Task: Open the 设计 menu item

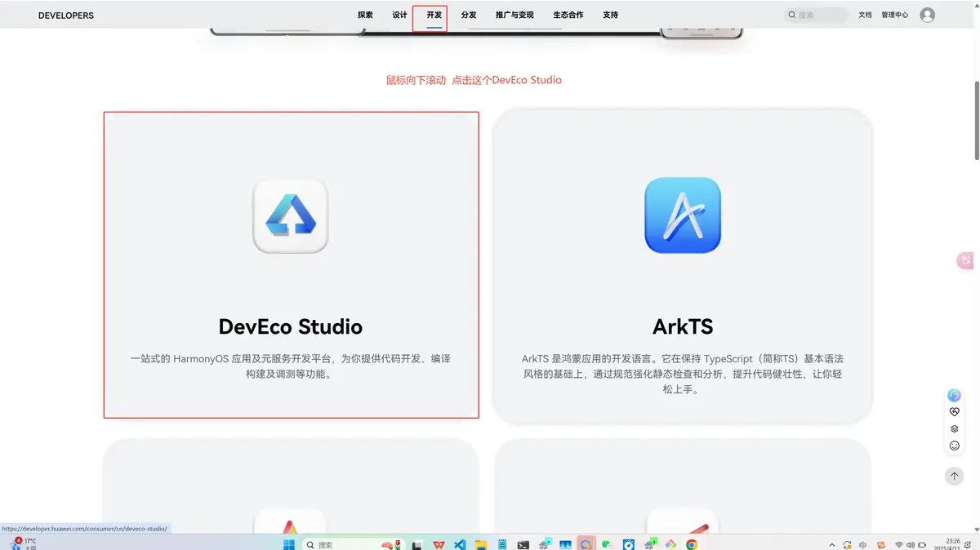Action: (399, 15)
